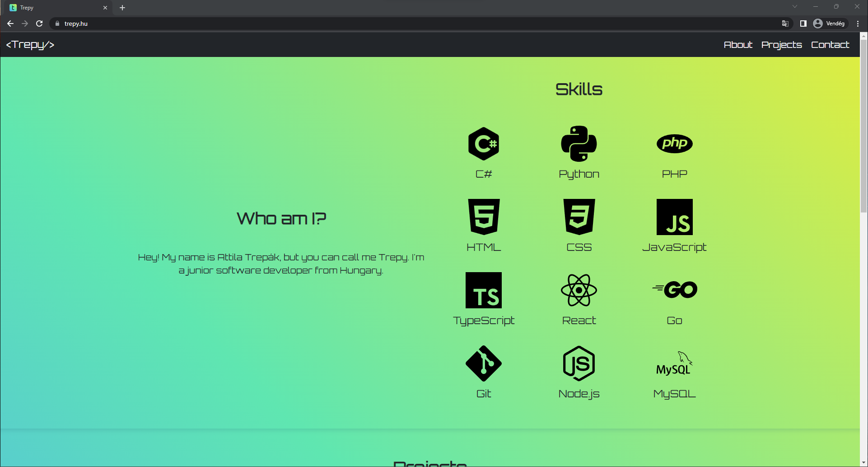
Task: Click the 'Git' skill label
Action: click(x=484, y=394)
